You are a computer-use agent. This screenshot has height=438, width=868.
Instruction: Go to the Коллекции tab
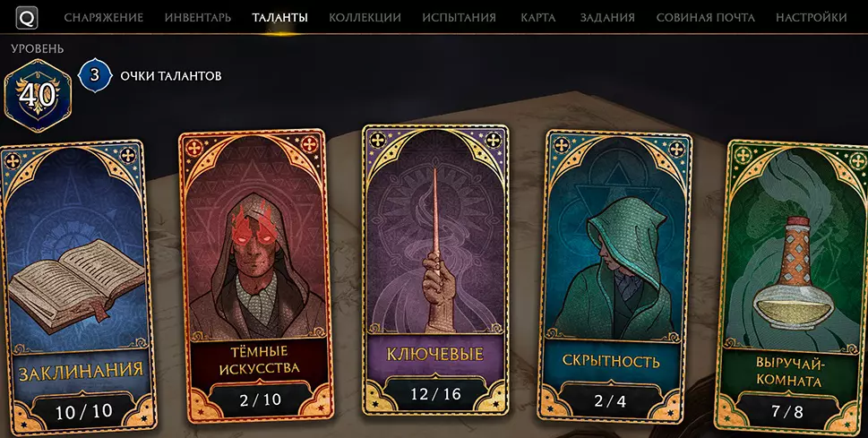click(x=365, y=18)
